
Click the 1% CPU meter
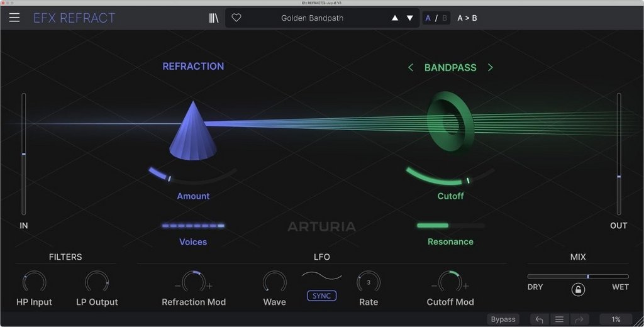(x=616, y=319)
